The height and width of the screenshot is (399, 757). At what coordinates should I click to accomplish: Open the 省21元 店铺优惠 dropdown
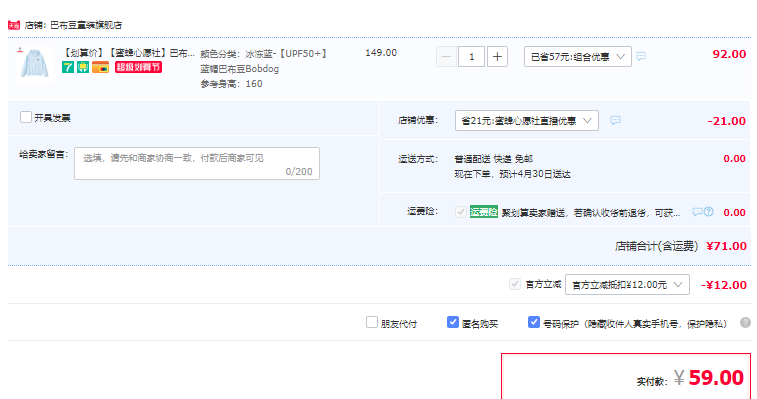527,120
